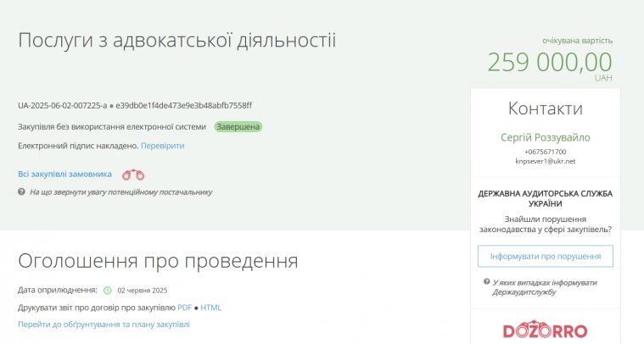This screenshot has width=644, height=344.
Task: Click the 'Завершена' status badge
Action: click(238, 127)
